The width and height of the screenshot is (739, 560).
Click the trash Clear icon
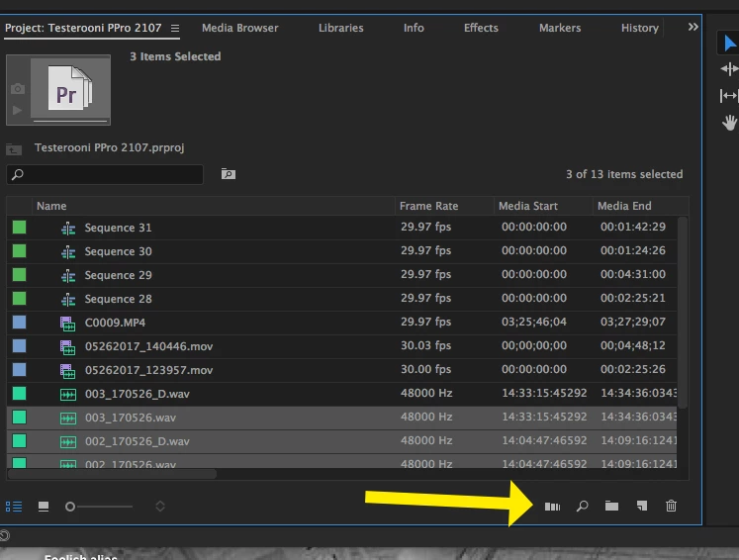pos(671,506)
